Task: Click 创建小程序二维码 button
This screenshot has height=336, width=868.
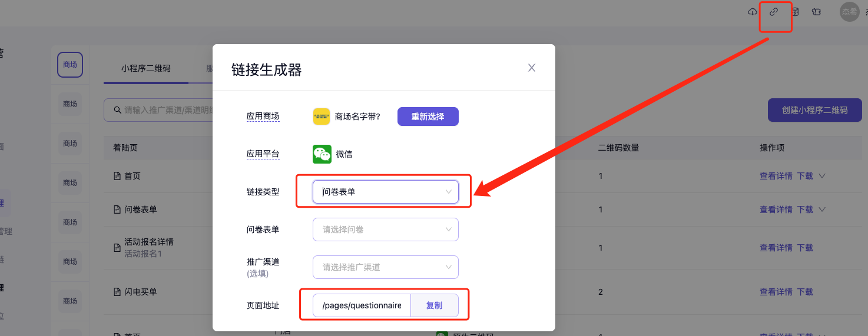Action: pyautogui.click(x=814, y=110)
